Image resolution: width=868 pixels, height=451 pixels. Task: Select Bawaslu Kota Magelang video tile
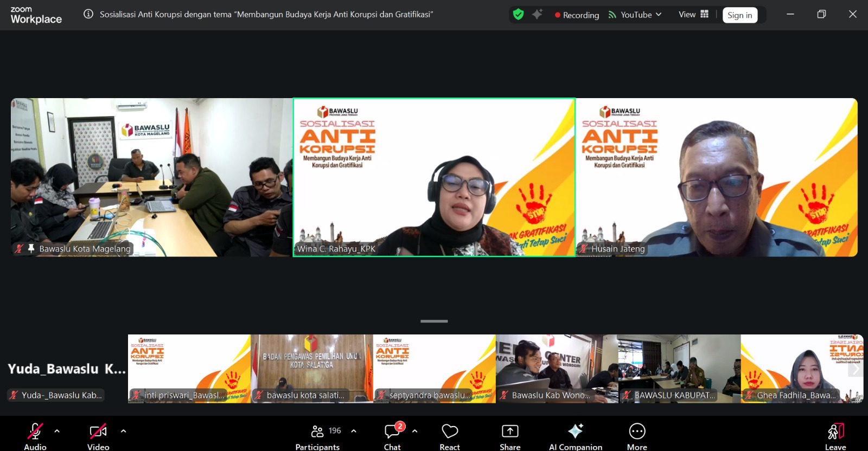(151, 177)
